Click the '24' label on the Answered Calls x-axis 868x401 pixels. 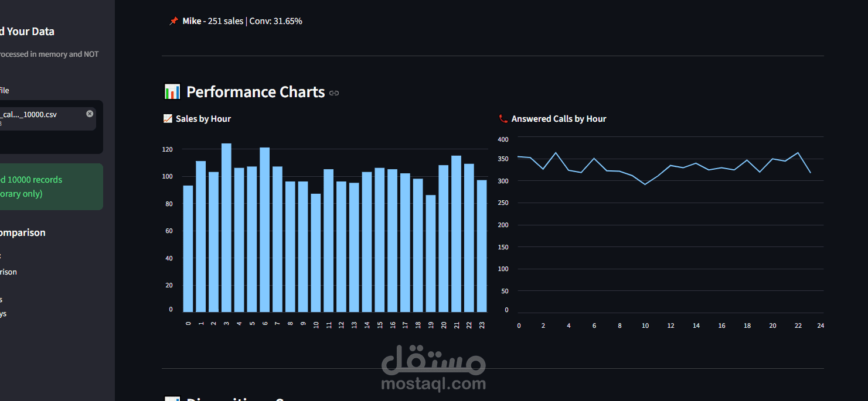[821, 325]
